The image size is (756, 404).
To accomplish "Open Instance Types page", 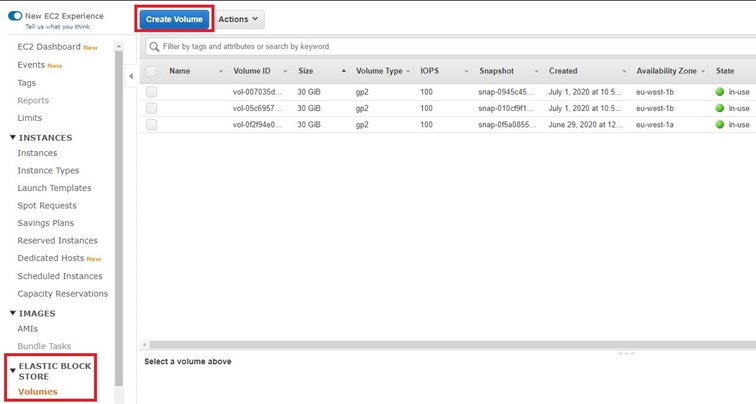I will click(x=48, y=171).
